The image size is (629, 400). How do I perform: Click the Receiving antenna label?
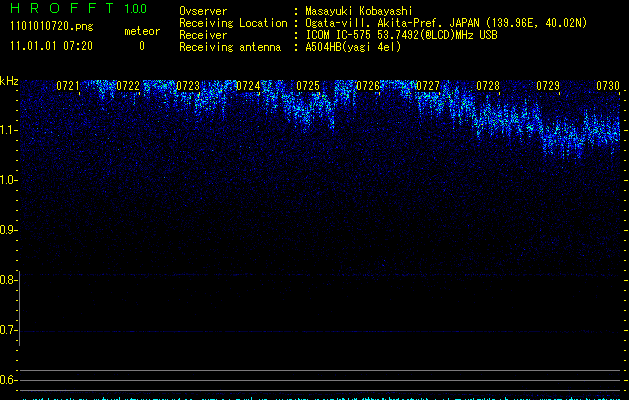point(230,47)
